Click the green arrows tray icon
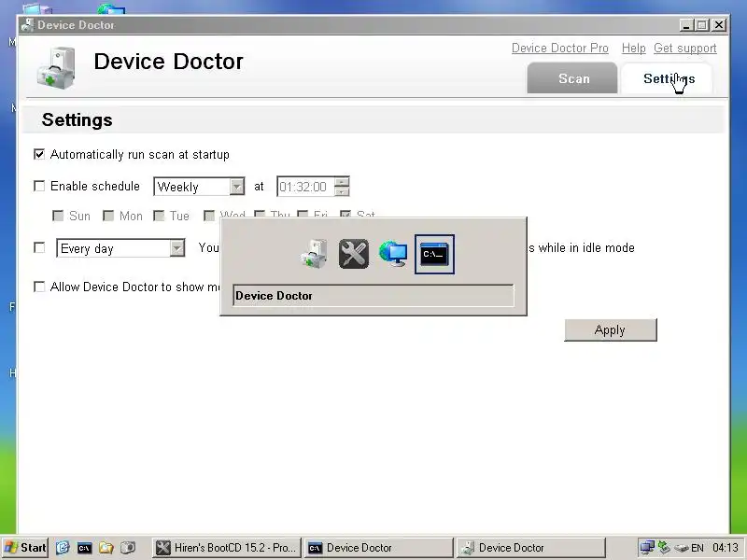Viewport: 747px width, 560px height. (664, 548)
